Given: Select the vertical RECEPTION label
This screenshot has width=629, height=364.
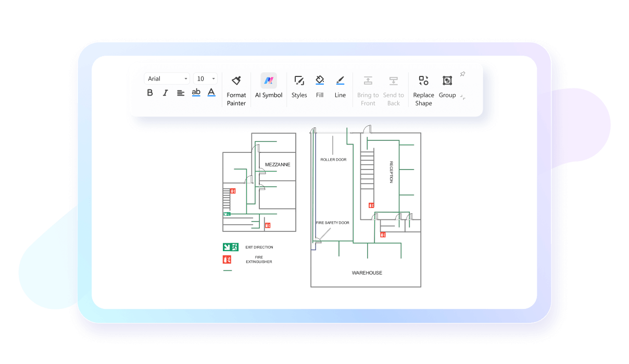Looking at the screenshot, I should [391, 172].
